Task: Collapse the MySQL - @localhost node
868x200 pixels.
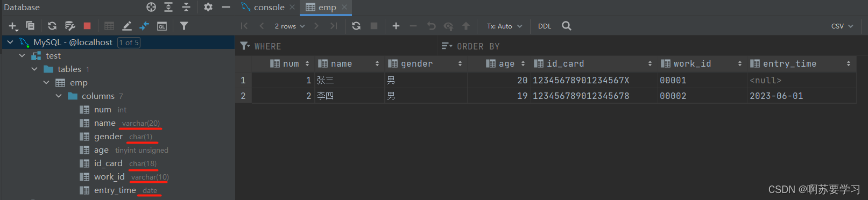Action: pos(10,42)
